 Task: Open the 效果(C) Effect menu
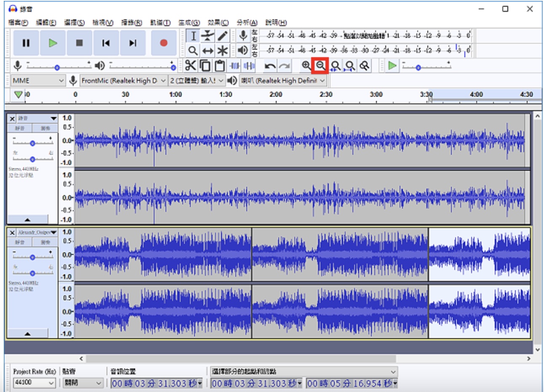218,22
